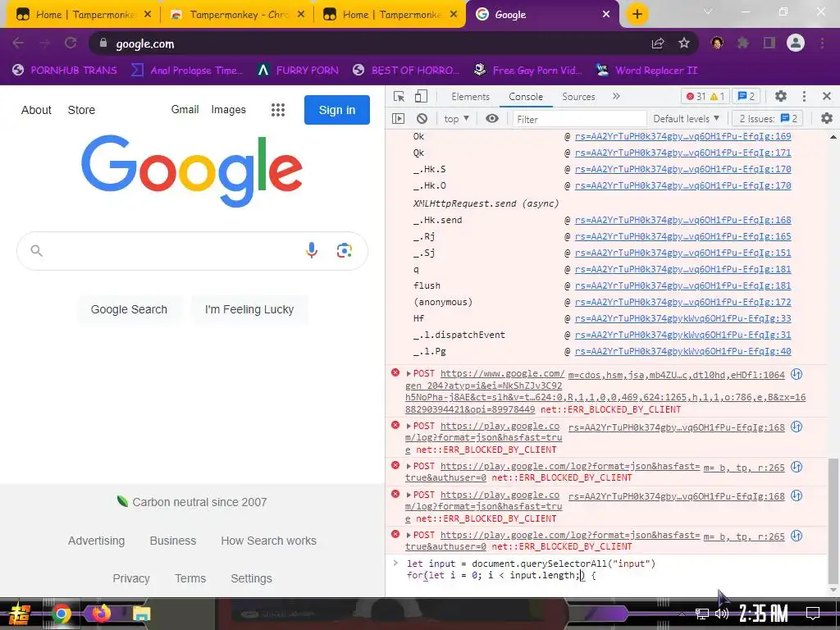This screenshot has height=630, width=840.
Task: Click the Google Search button
Action: pos(129,309)
